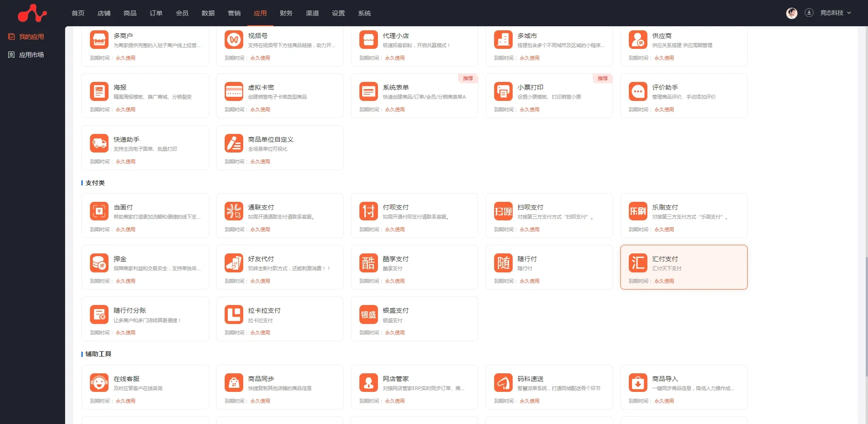The height and width of the screenshot is (424, 868).
Task: Switch to the 营销 menu
Action: click(234, 13)
